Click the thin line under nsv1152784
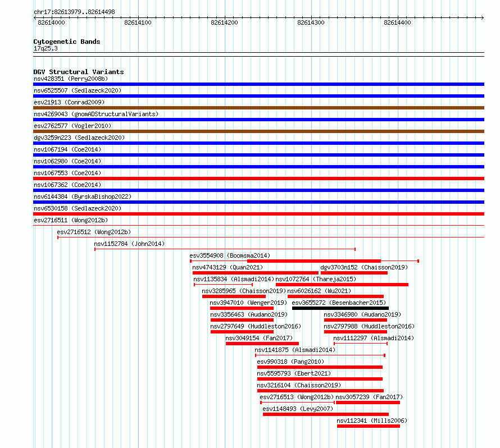This screenshot has width=500, height=448. pyautogui.click(x=225, y=249)
